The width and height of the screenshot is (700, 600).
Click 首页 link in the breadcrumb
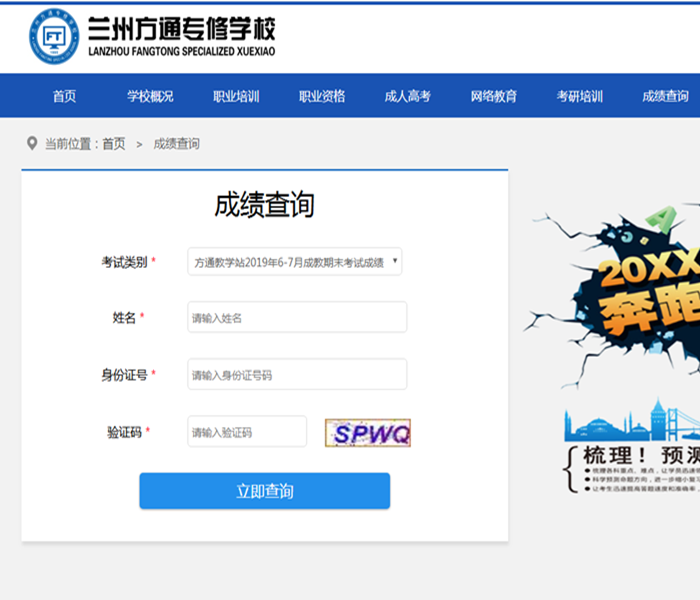tap(114, 144)
